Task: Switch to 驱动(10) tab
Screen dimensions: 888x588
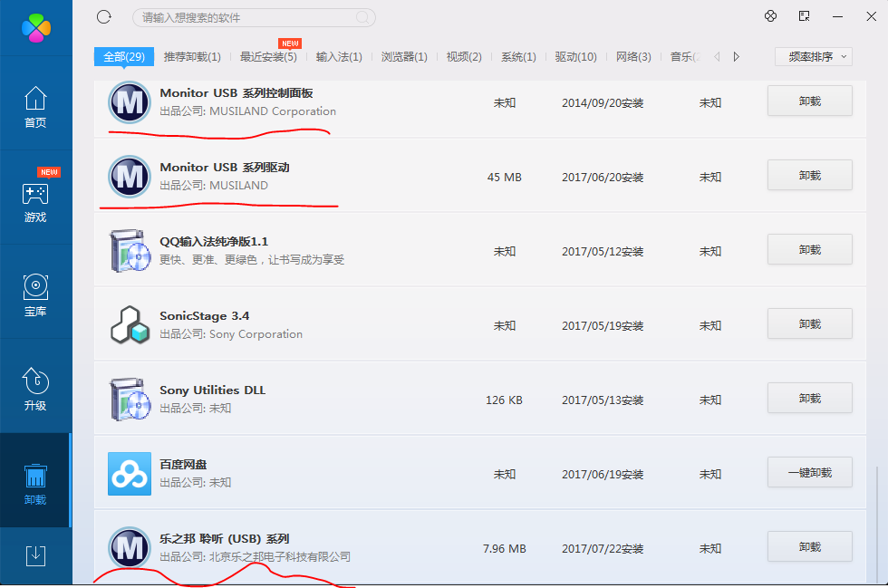Action: (x=575, y=57)
